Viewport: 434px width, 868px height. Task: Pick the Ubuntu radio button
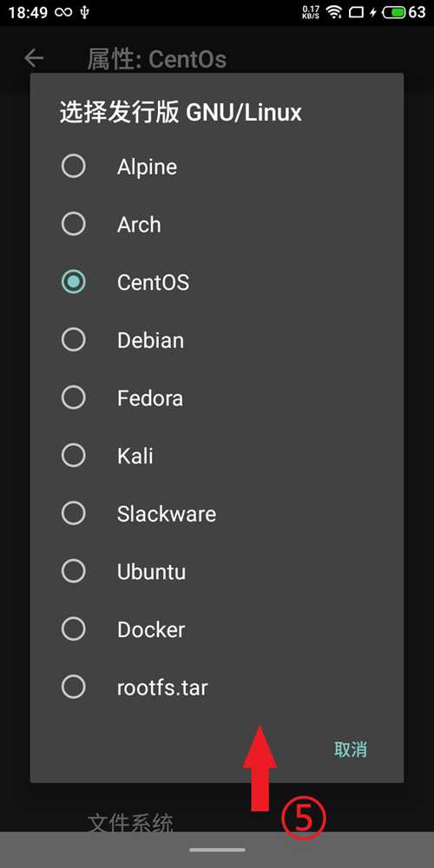point(73,571)
